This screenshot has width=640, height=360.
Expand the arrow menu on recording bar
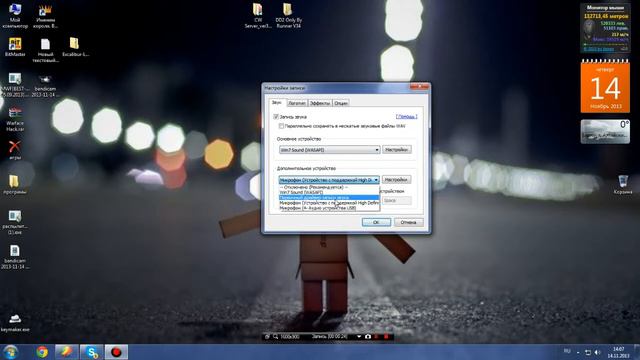[x=359, y=337]
